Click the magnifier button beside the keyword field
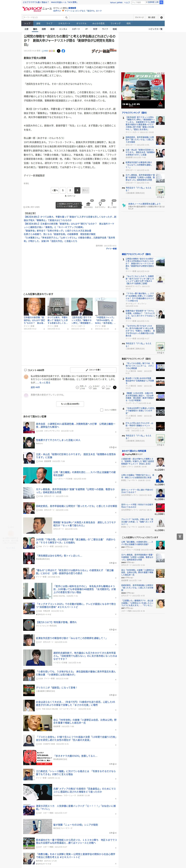The height and width of the screenshot is (868, 186). pos(66,18)
